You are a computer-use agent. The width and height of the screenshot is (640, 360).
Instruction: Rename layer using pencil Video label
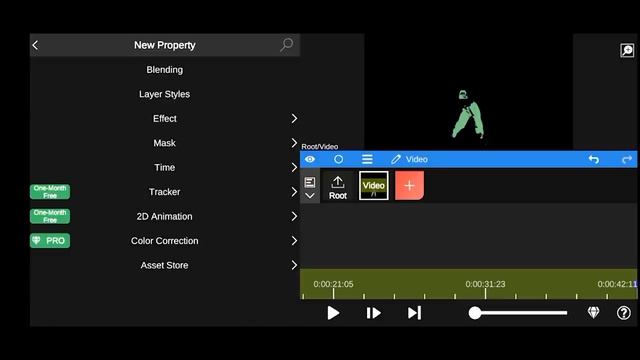[409, 159]
